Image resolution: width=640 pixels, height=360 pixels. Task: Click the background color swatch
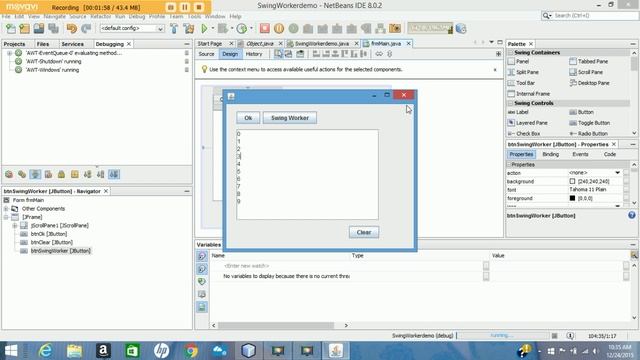point(572,181)
